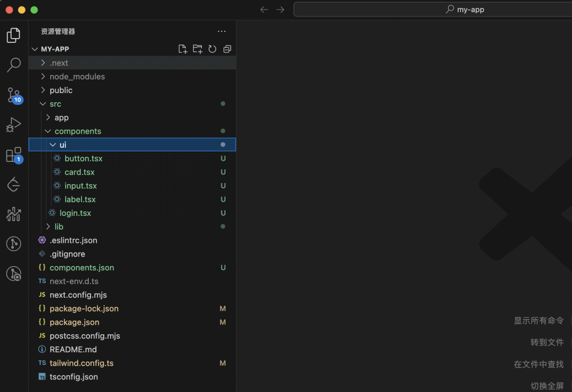Click the 在文件中查找 hint text

(x=539, y=364)
